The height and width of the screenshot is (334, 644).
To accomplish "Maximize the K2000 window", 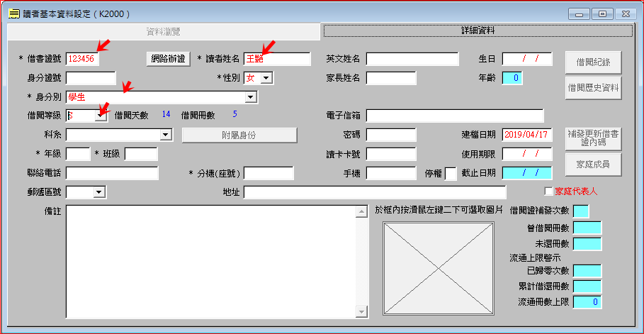I will 602,14.
